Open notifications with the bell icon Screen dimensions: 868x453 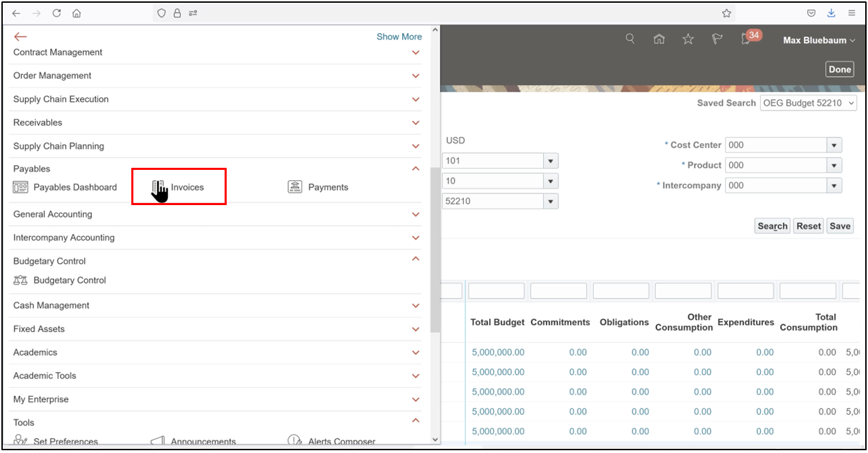coord(744,39)
